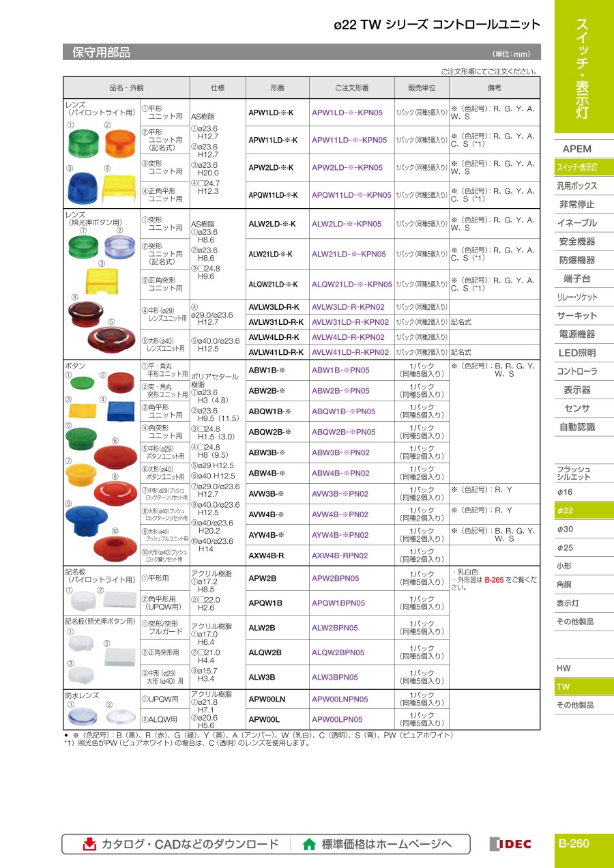Click the blue dome lens image
Image resolution: width=614 pixels, height=868 pixels.
coord(83,187)
